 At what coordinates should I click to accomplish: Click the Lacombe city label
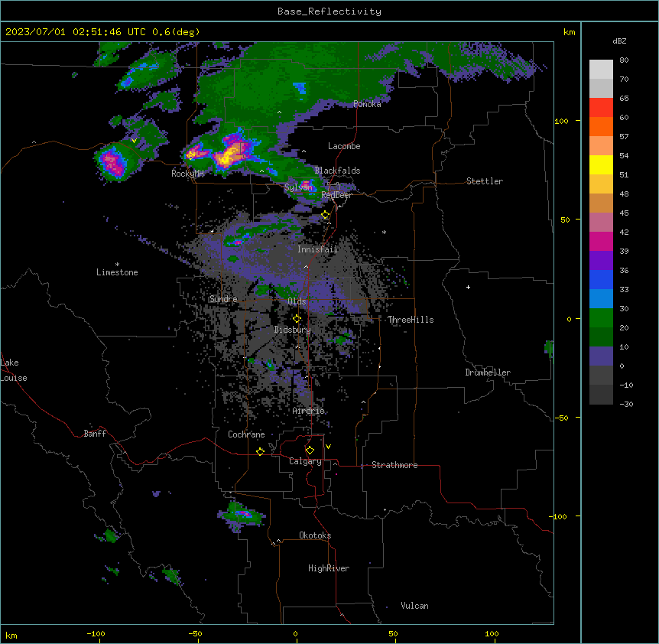344,146
